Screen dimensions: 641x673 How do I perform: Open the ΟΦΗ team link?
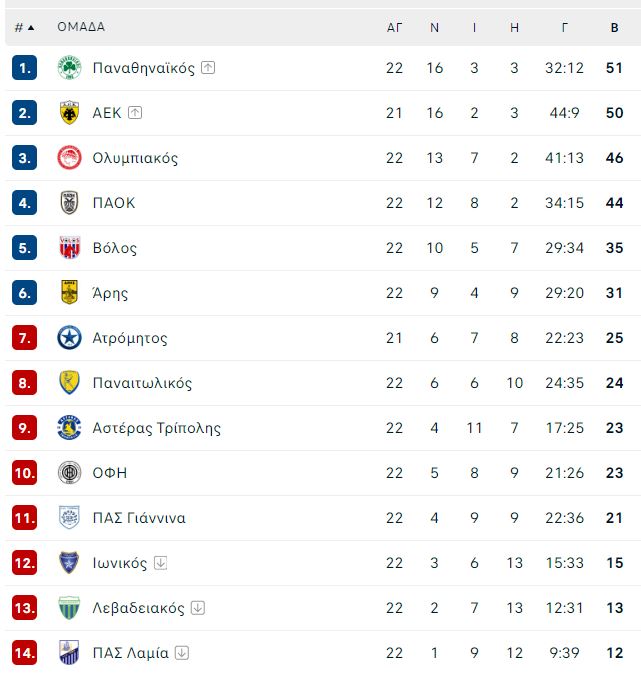coord(110,473)
